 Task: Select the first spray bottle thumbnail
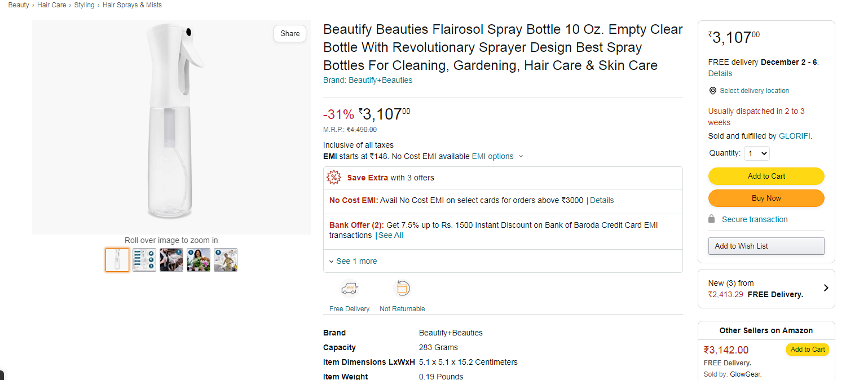117,260
